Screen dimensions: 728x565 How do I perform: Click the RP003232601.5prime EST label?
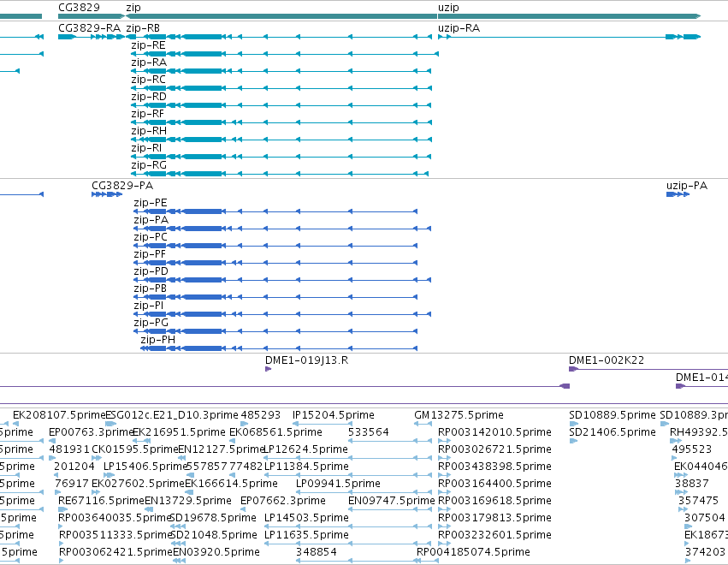494,535
